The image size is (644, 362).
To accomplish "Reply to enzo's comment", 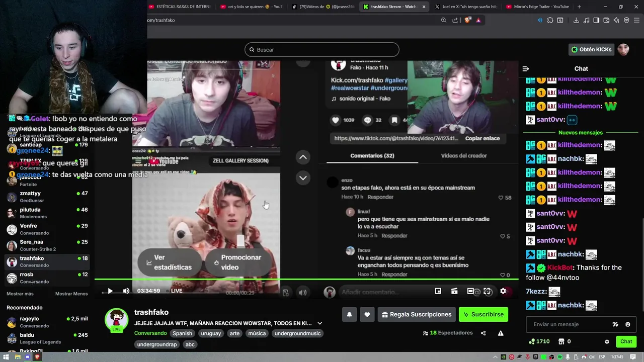I will click(x=380, y=197).
